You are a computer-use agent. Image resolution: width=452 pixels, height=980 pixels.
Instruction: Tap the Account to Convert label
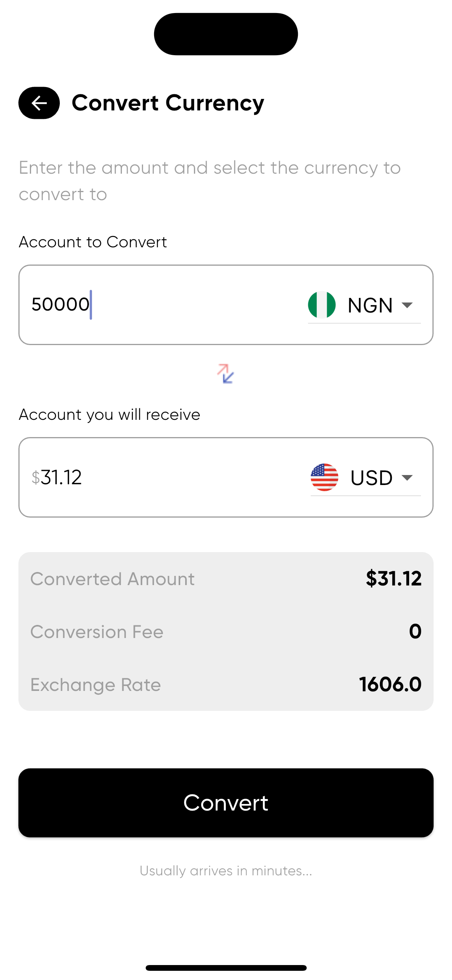tap(93, 242)
